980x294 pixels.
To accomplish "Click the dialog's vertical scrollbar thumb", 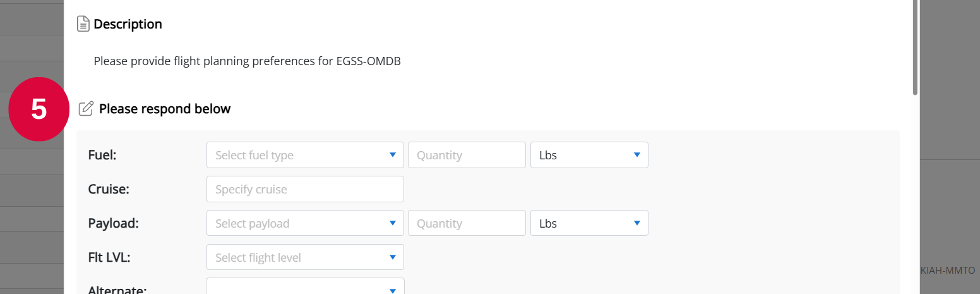I will [916, 47].
